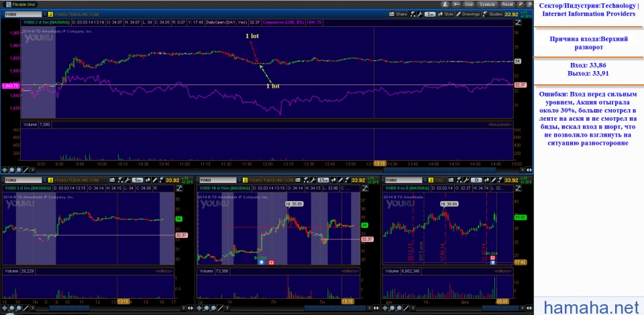Open the D timeframe selector in the daily chart
This screenshot has height=315, width=644.
pyautogui.click(x=476, y=180)
